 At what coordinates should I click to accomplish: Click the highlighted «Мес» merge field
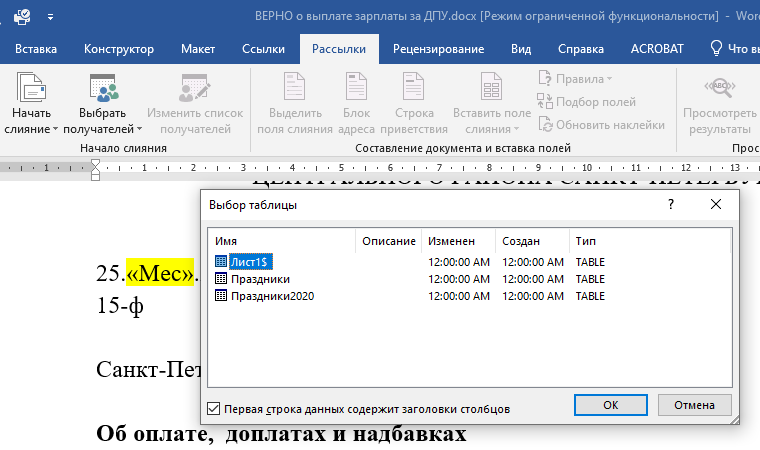(x=160, y=273)
